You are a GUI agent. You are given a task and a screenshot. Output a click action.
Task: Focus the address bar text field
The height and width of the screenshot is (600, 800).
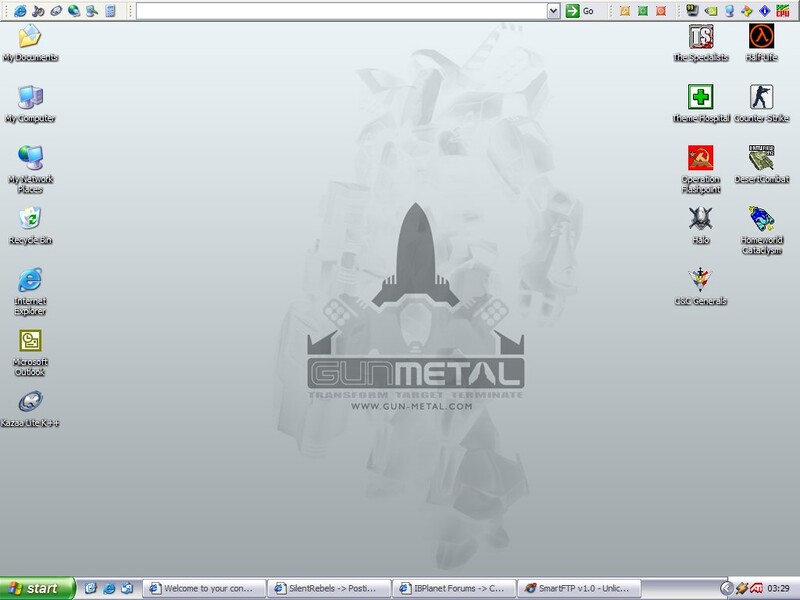341,11
